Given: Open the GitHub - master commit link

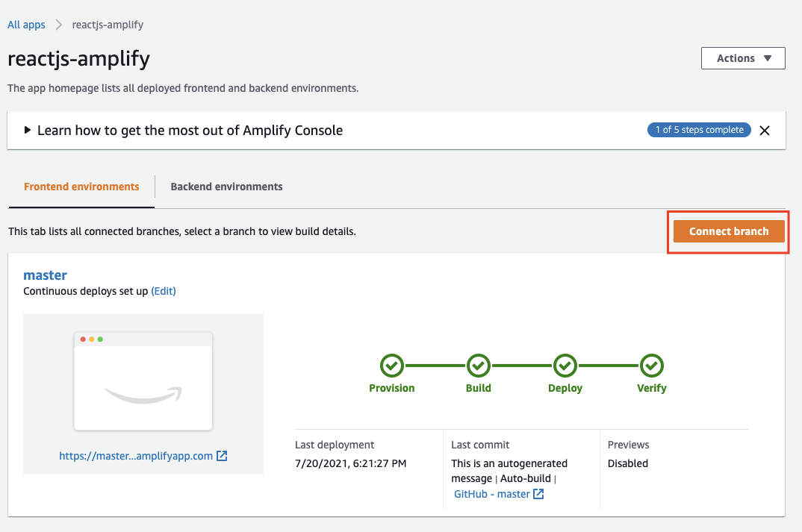Looking at the screenshot, I should (x=494, y=493).
